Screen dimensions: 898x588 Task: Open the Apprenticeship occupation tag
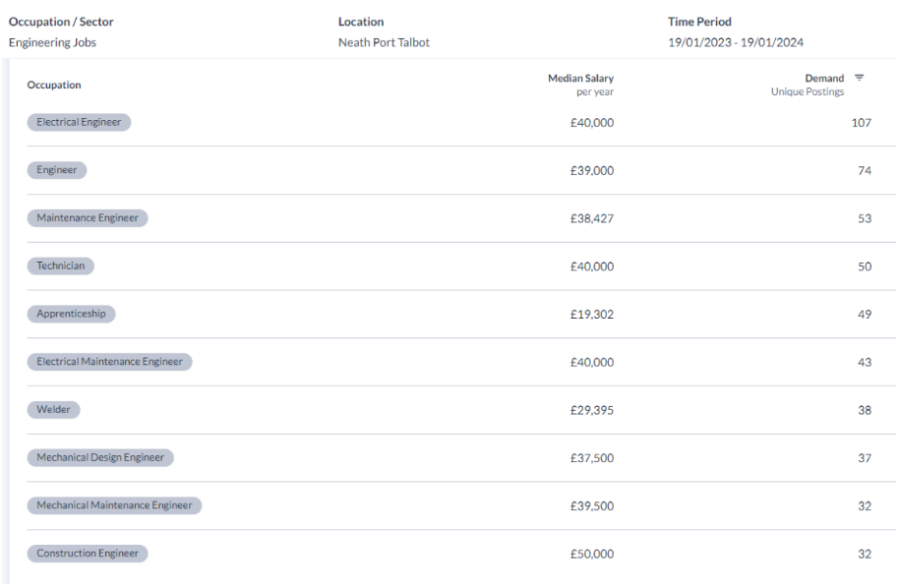71,314
